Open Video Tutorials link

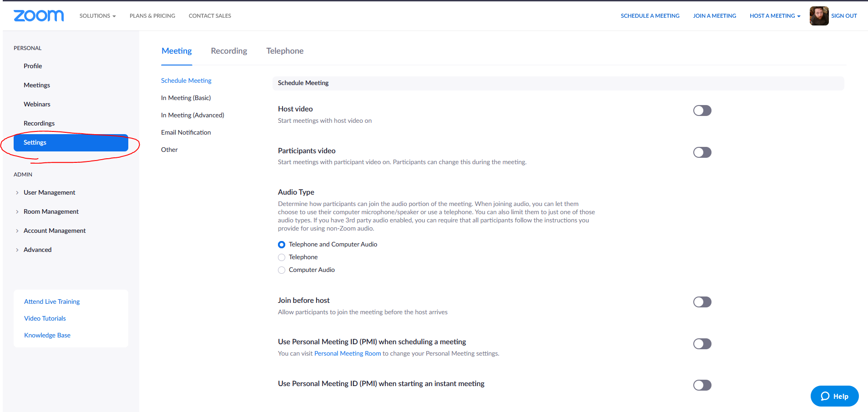(x=45, y=318)
